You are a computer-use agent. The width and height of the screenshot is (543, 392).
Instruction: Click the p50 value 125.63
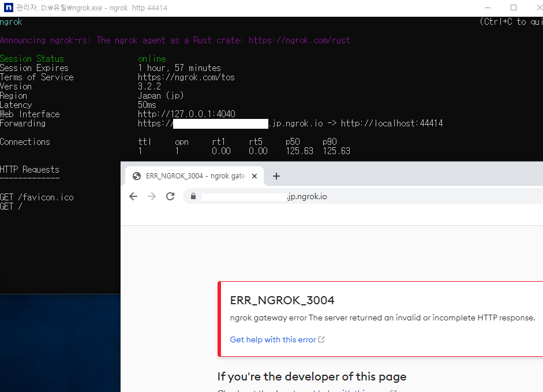click(x=299, y=151)
